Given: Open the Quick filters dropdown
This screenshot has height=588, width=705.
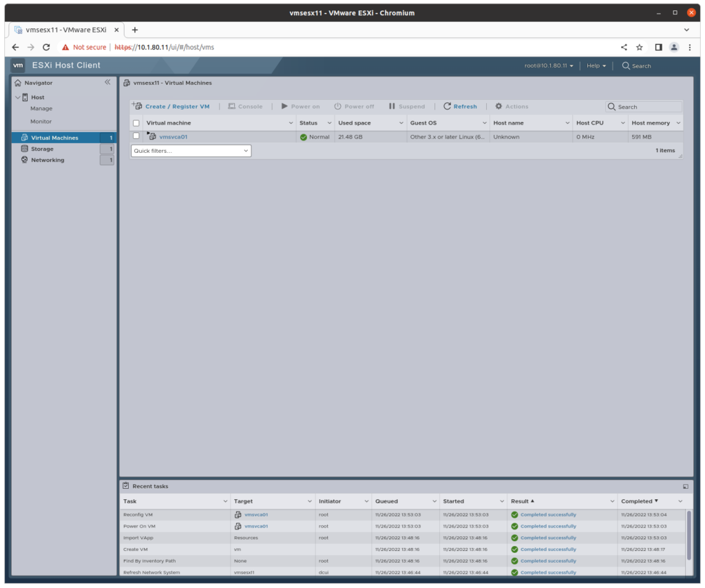Looking at the screenshot, I should pyautogui.click(x=191, y=151).
